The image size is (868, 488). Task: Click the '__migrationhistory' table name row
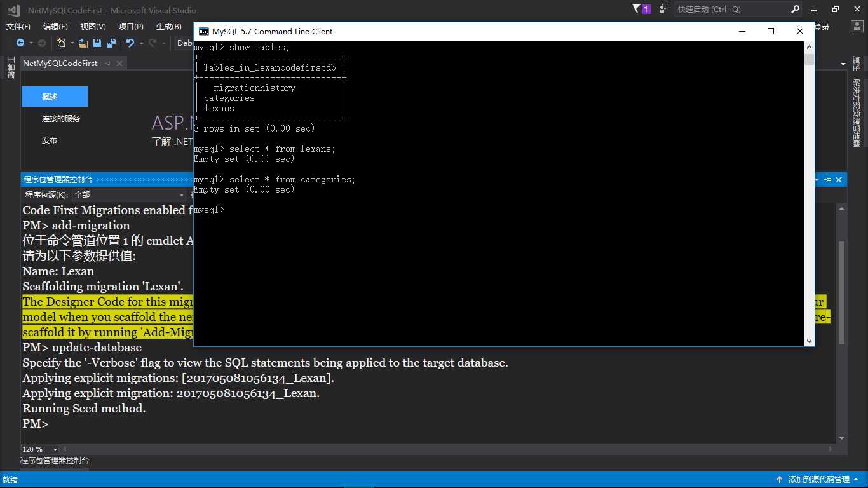[250, 88]
